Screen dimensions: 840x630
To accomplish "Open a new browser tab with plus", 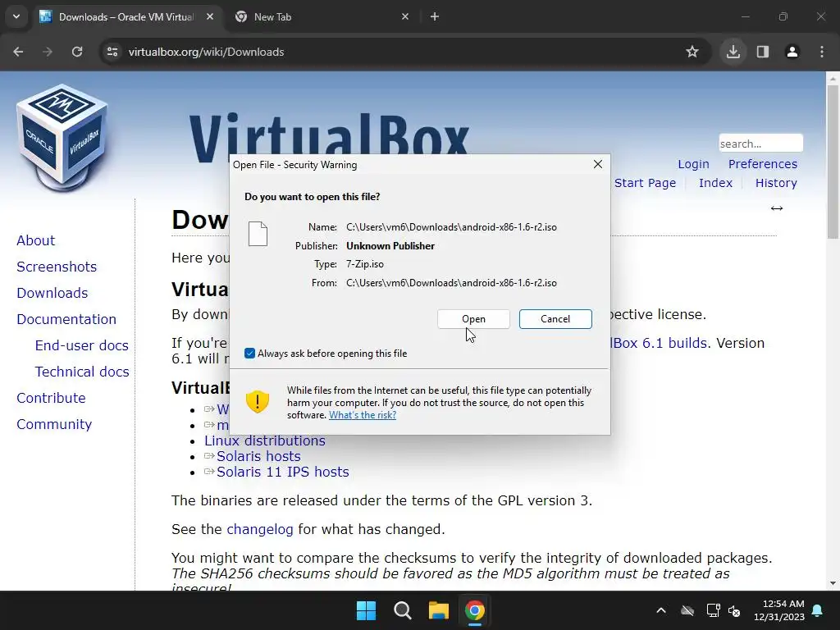I will coord(435,16).
